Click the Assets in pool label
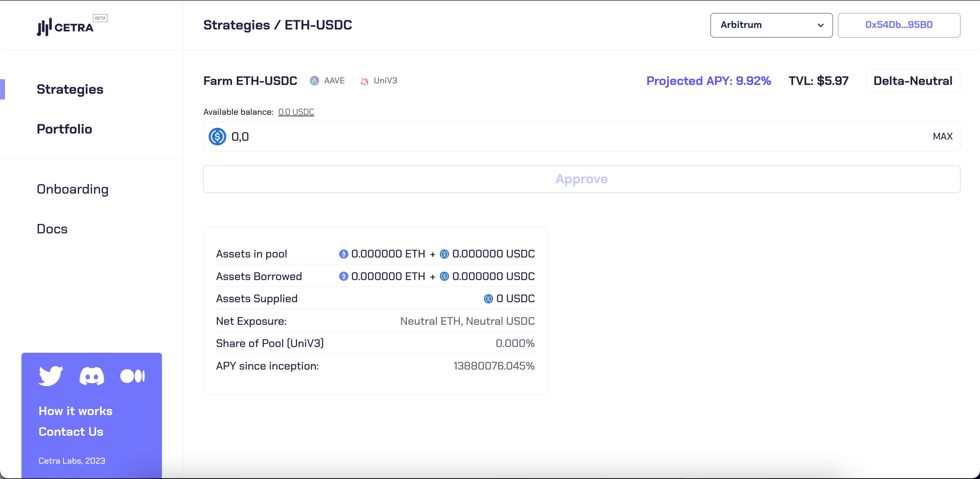 pyautogui.click(x=252, y=254)
